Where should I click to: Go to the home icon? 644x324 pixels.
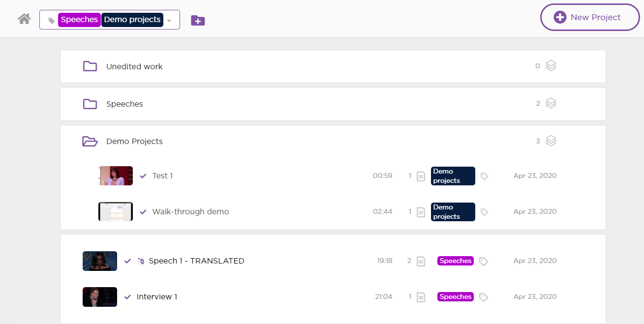24,19
